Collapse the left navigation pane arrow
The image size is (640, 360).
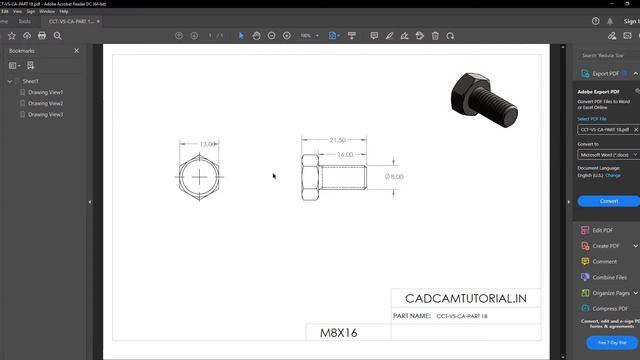[x=90, y=202]
